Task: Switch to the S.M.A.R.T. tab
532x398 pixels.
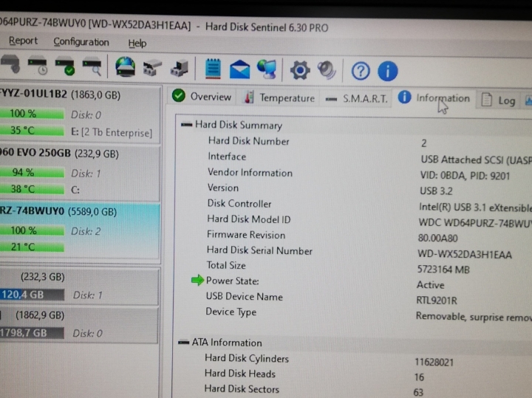Action: point(356,99)
